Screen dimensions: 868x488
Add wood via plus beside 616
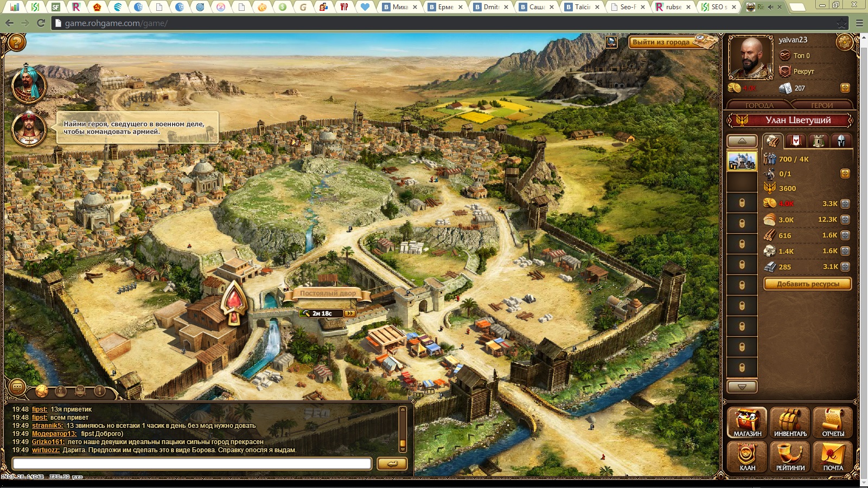click(x=845, y=235)
